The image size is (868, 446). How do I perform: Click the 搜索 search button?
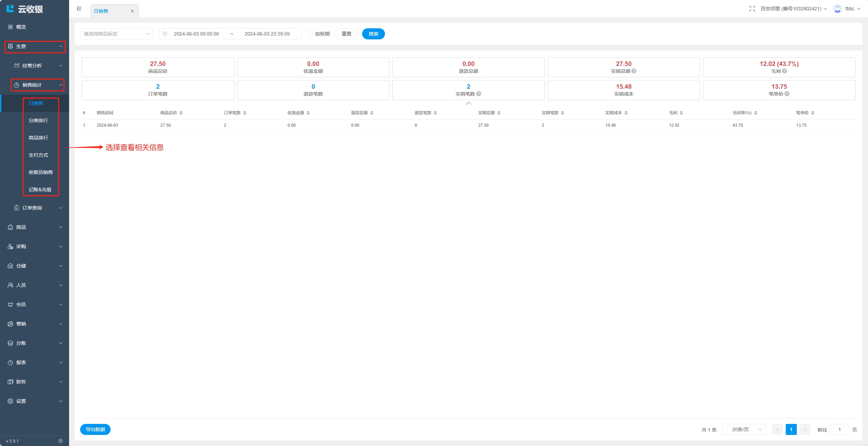click(x=373, y=34)
